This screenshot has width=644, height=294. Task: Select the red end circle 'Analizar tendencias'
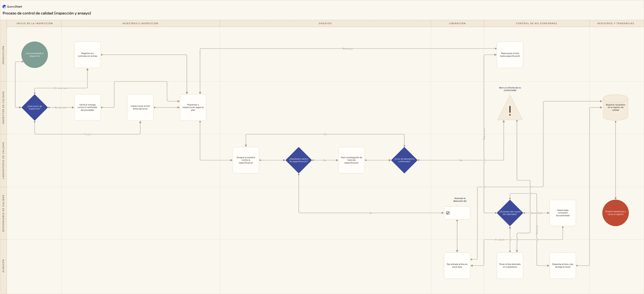616,213
